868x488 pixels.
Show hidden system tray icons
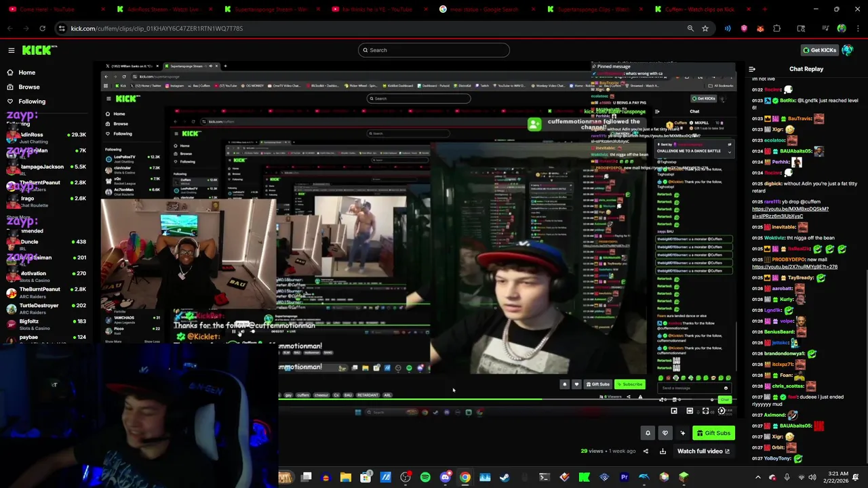pyautogui.click(x=757, y=477)
